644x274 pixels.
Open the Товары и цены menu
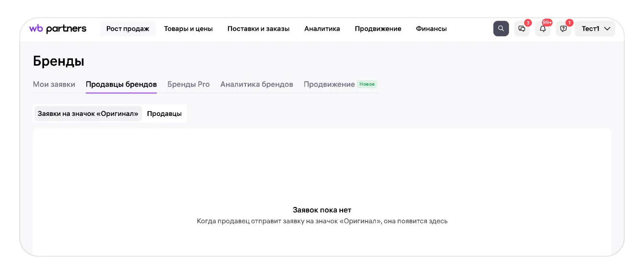(x=188, y=29)
